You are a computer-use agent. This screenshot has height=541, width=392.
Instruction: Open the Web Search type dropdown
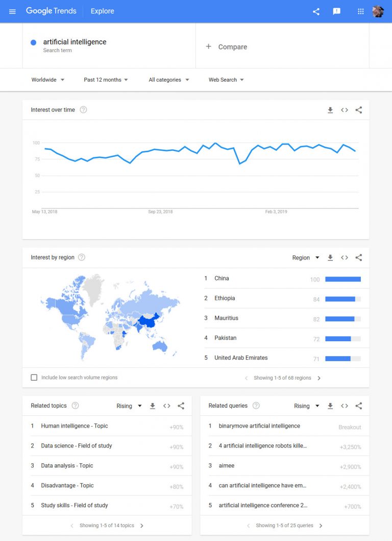[x=226, y=80]
